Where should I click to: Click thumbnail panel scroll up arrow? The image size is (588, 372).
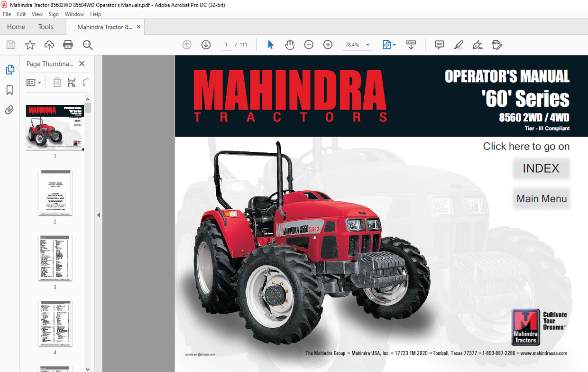(x=88, y=99)
